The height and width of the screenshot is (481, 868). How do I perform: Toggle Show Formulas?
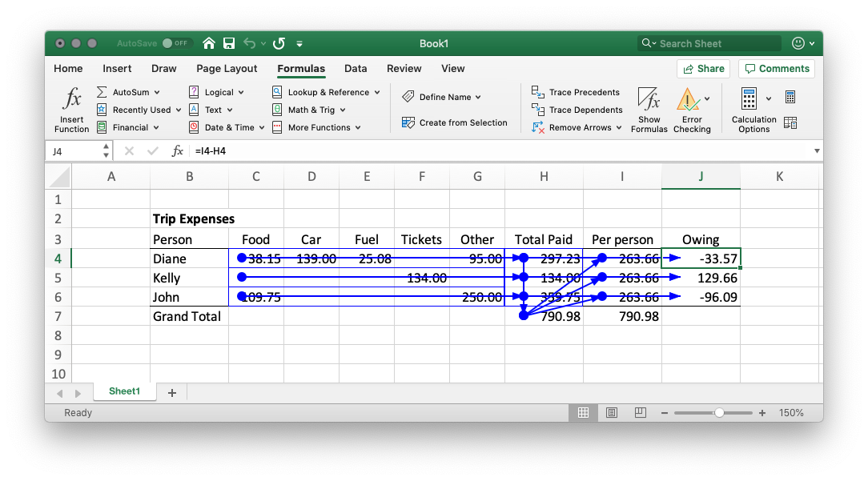tap(649, 110)
